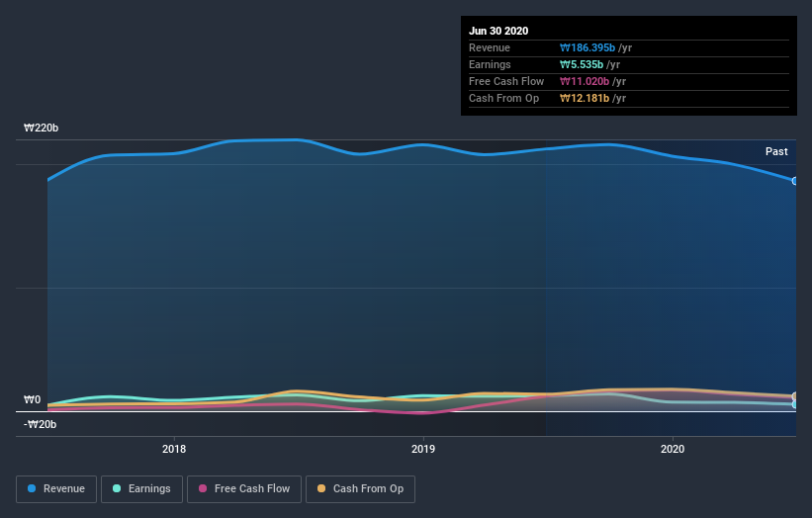The width and height of the screenshot is (812, 518).
Task: Click the ₩0 y-axis label
Action: pos(32,399)
